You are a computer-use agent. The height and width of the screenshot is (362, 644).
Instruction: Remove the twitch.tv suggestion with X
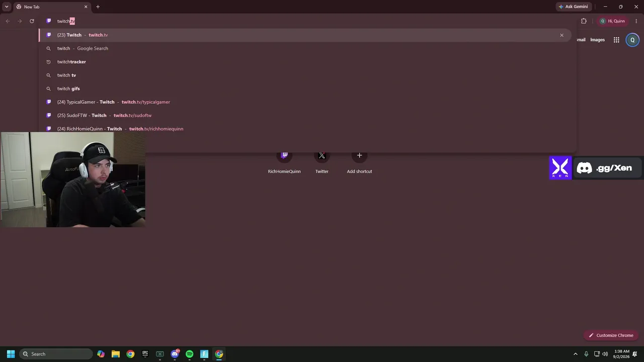[561, 35]
